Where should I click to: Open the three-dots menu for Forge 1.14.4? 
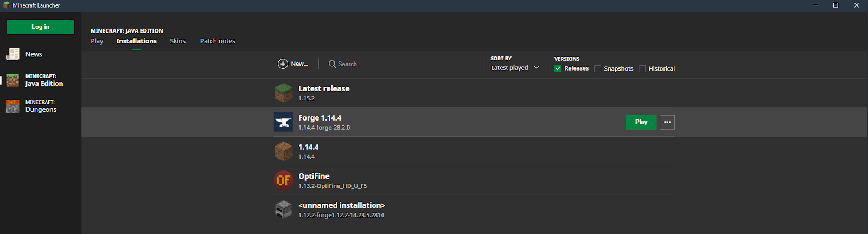tap(667, 122)
